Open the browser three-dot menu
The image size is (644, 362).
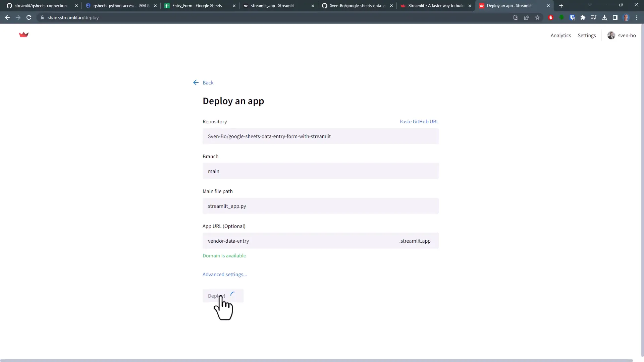tap(637, 17)
